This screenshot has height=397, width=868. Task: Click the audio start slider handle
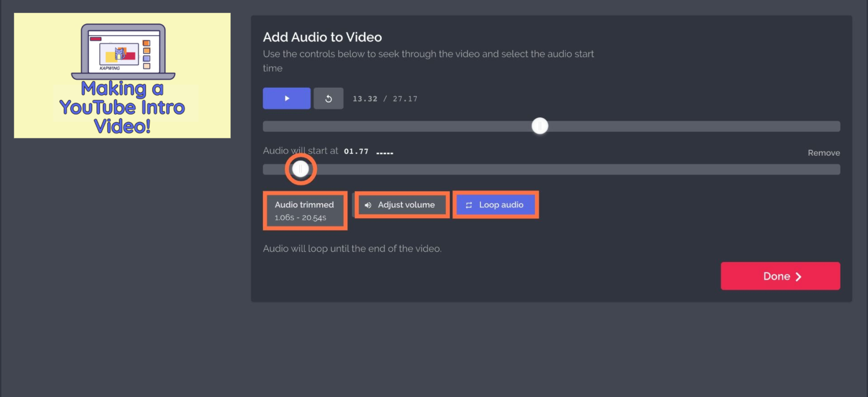301,169
